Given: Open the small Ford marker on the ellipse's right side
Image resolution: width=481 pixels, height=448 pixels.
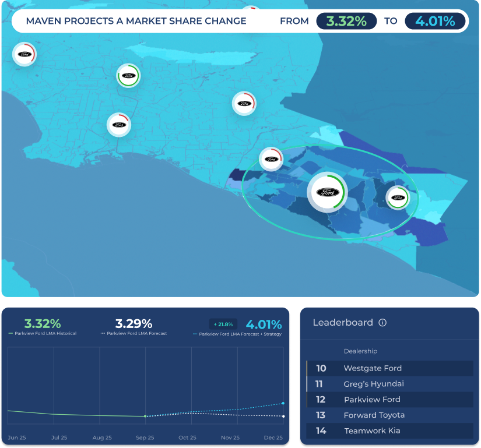Looking at the screenshot, I should pyautogui.click(x=398, y=198).
